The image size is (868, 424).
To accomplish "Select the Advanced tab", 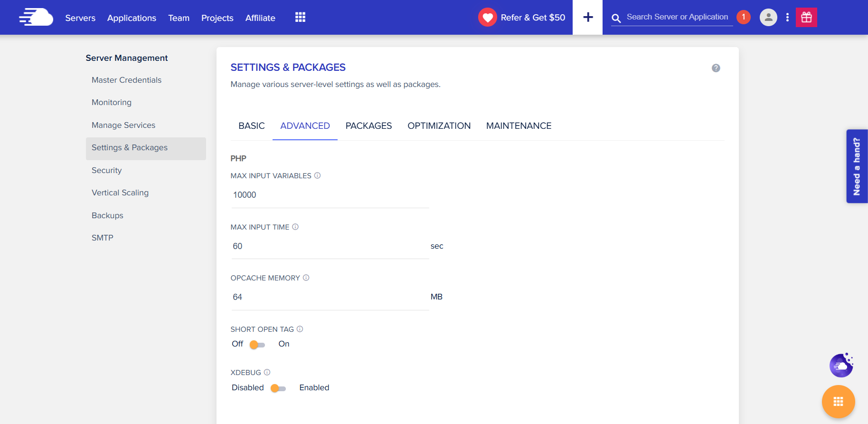I will coord(305,126).
